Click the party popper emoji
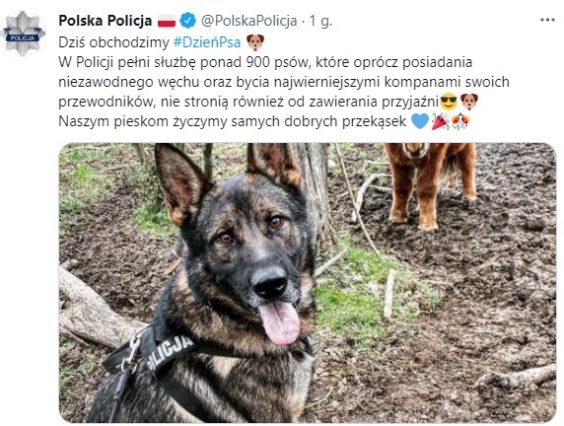Screen dimensions: 564x426 click(x=440, y=121)
